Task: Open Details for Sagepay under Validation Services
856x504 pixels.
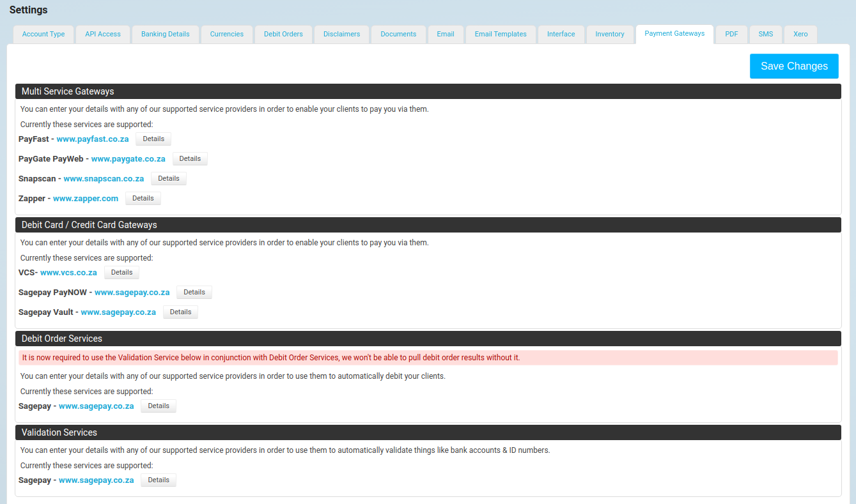Action: coord(159,480)
